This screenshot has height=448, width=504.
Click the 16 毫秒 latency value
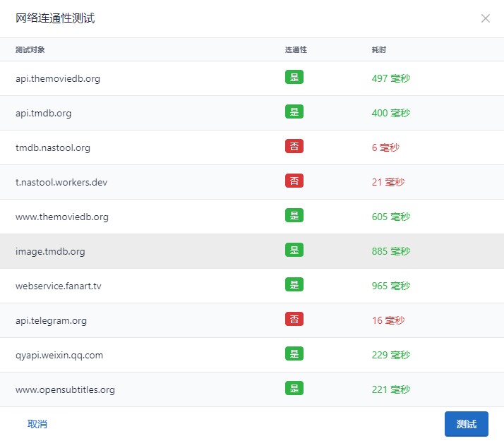coord(388,320)
